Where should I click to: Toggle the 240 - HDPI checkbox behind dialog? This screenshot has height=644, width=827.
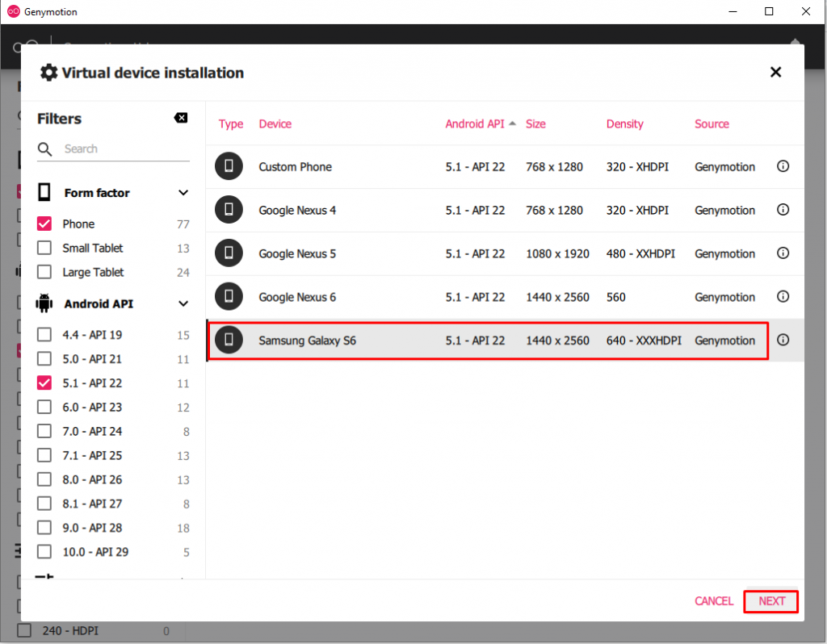24,630
